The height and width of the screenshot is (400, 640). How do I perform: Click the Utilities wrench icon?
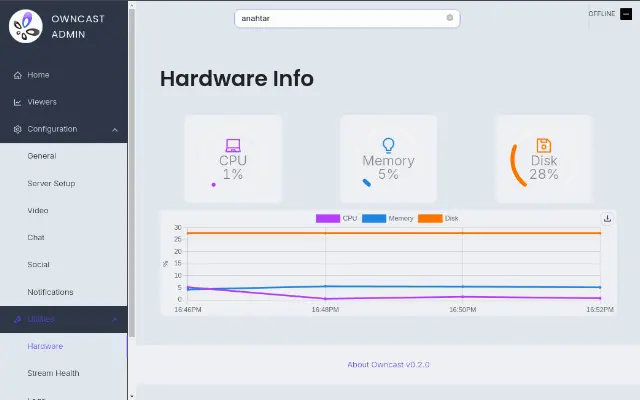(18, 320)
